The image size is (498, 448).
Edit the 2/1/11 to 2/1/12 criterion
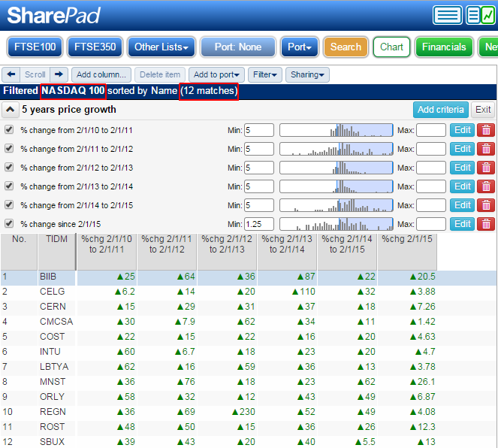pyautogui.click(x=462, y=149)
